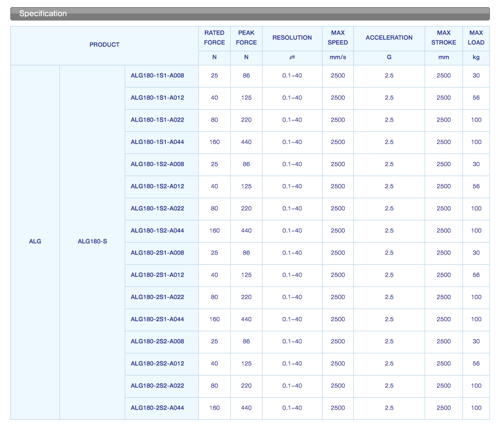Click the PRODUCT column header

click(x=104, y=45)
